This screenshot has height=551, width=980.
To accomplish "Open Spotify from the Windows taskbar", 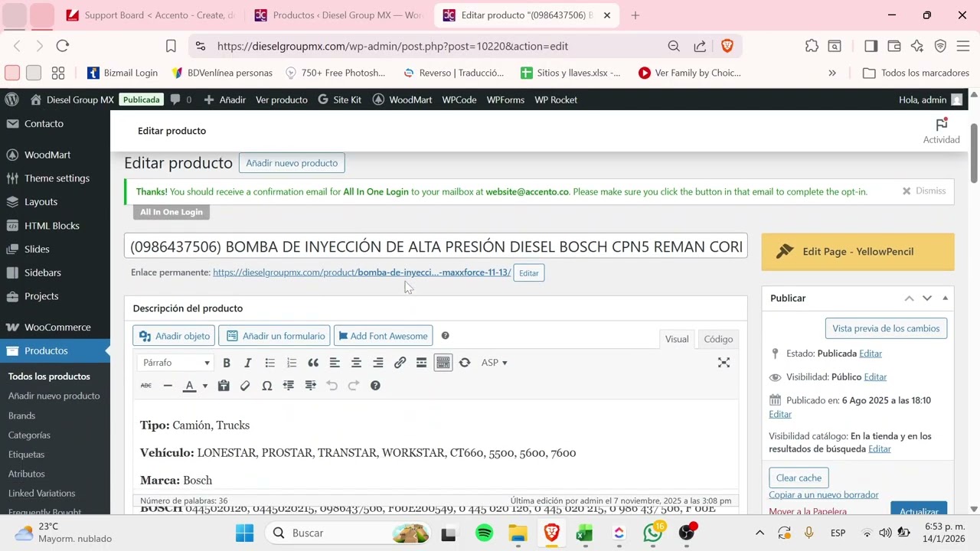I will [x=484, y=533].
